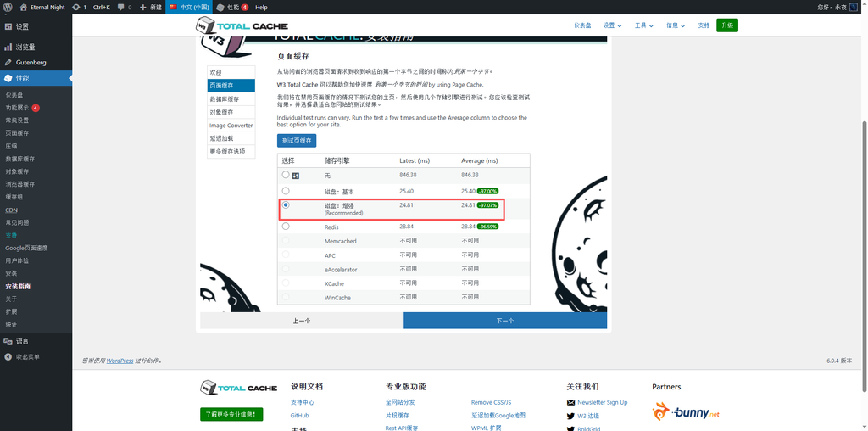
Task: Open sidebar 页面缓存 submenu item
Action: click(x=17, y=133)
